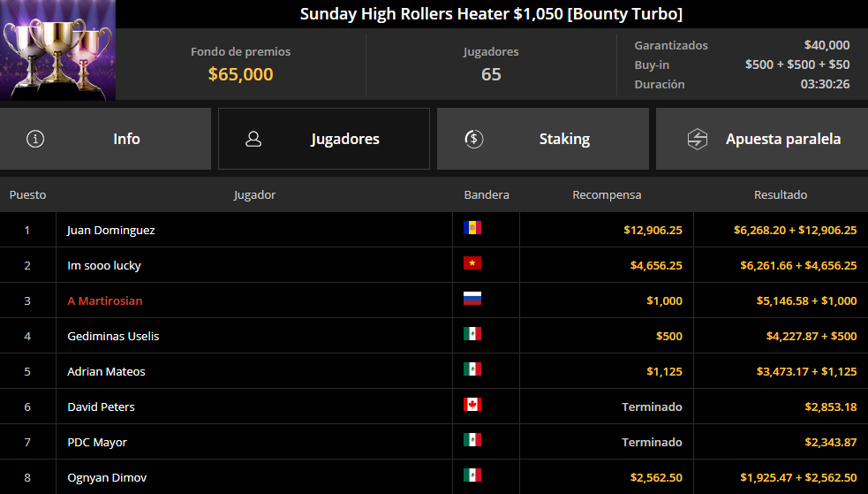Sort by the Puesto column header
The image size is (868, 494).
coord(27,195)
